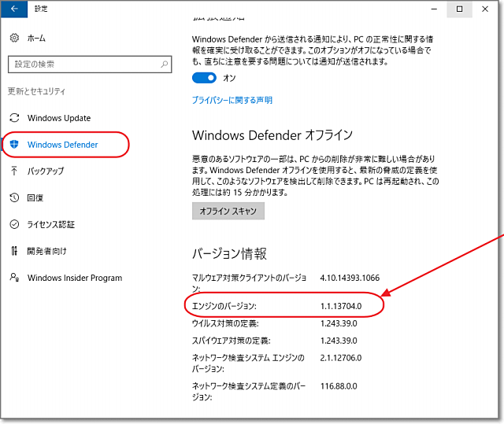Click the back arrow in title bar

point(13,9)
